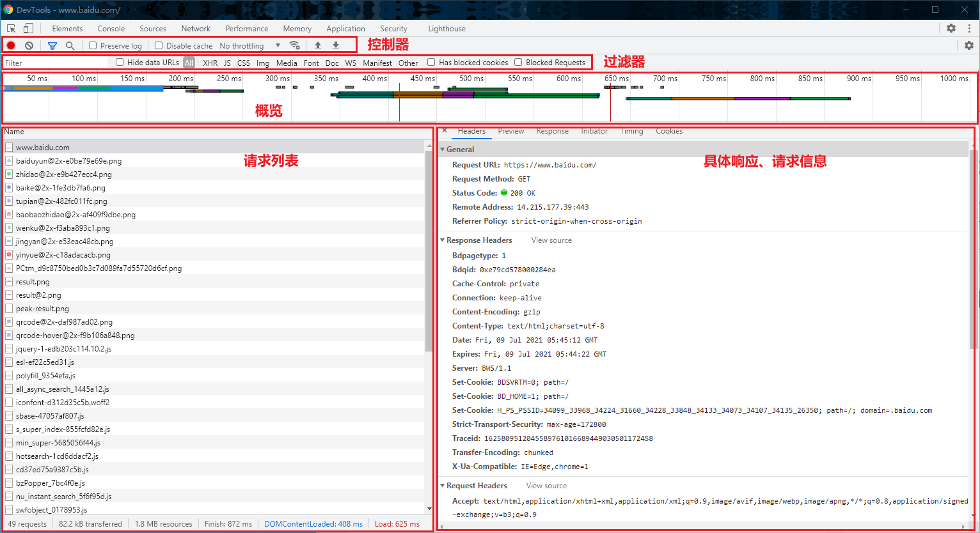The image size is (980, 533).
Task: Collapse the General section
Action: tap(443, 150)
